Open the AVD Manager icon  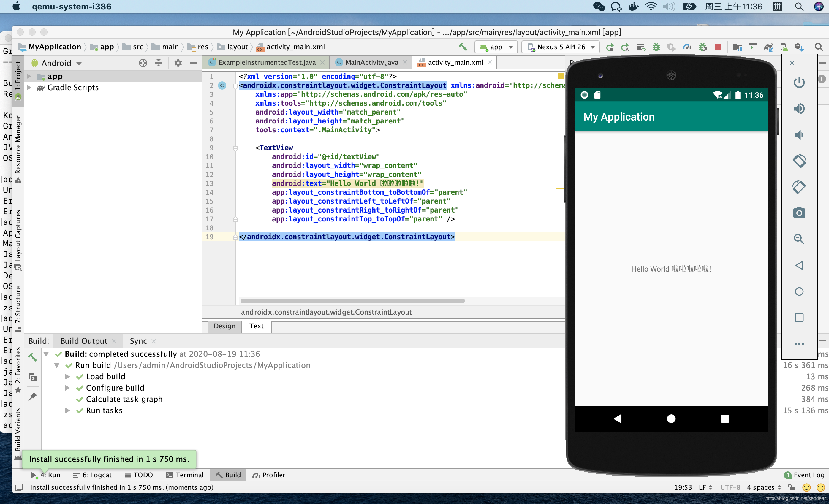pos(784,47)
